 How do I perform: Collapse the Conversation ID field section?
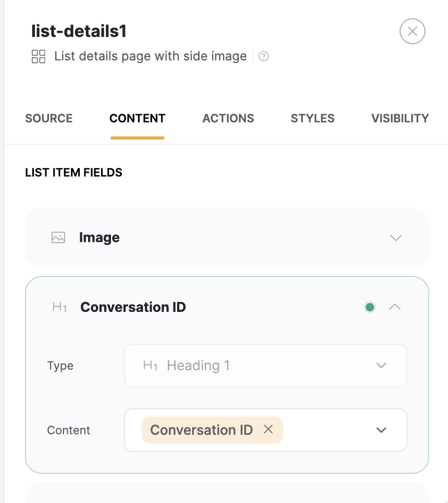[395, 307]
